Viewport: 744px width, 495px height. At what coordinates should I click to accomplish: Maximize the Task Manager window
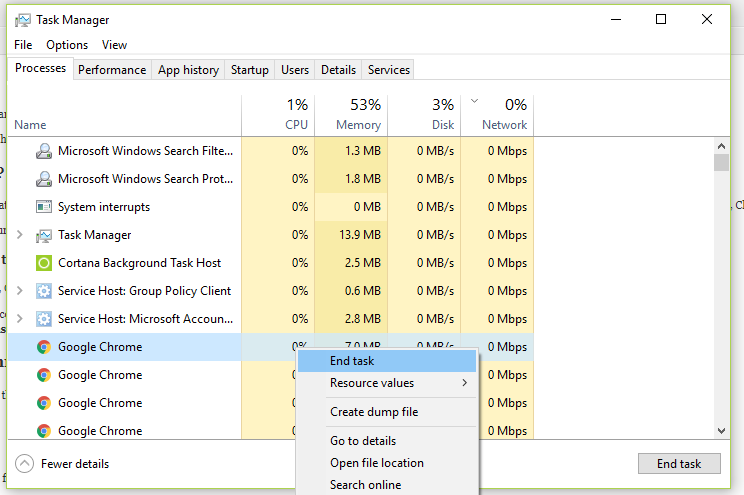pyautogui.click(x=661, y=19)
